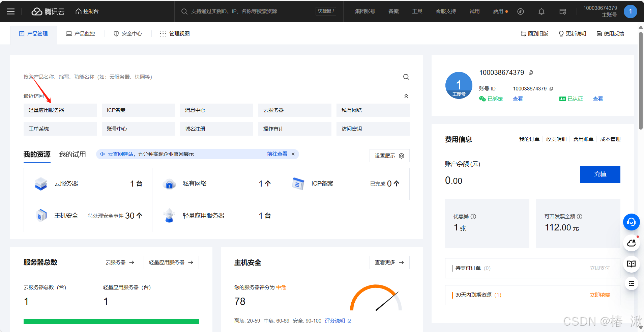Open 客服支持 menu
644x332 pixels.
pos(446,11)
